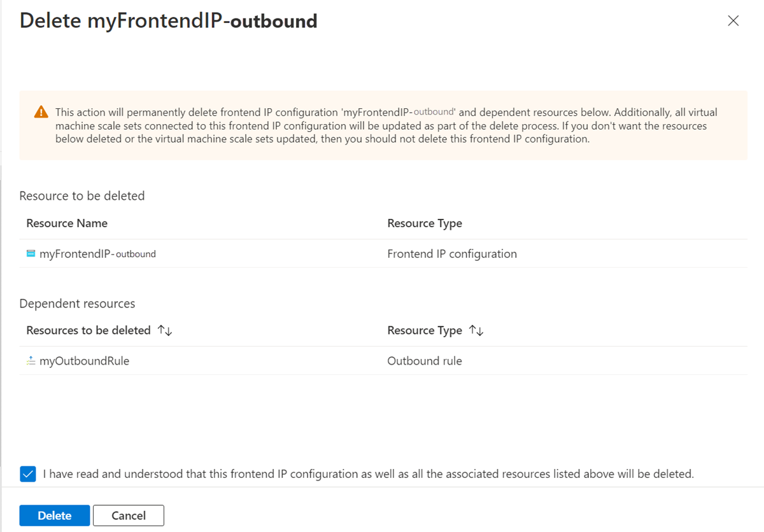The height and width of the screenshot is (532, 764).
Task: Click the X icon to dismiss the dialog
Action: 733,20
